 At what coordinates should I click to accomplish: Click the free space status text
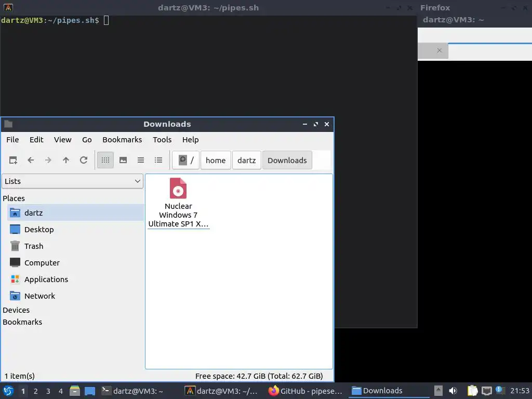259,376
